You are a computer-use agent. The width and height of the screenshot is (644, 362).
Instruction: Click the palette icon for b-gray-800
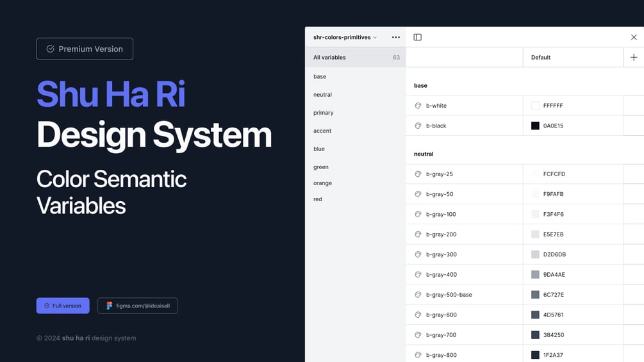coord(418,355)
